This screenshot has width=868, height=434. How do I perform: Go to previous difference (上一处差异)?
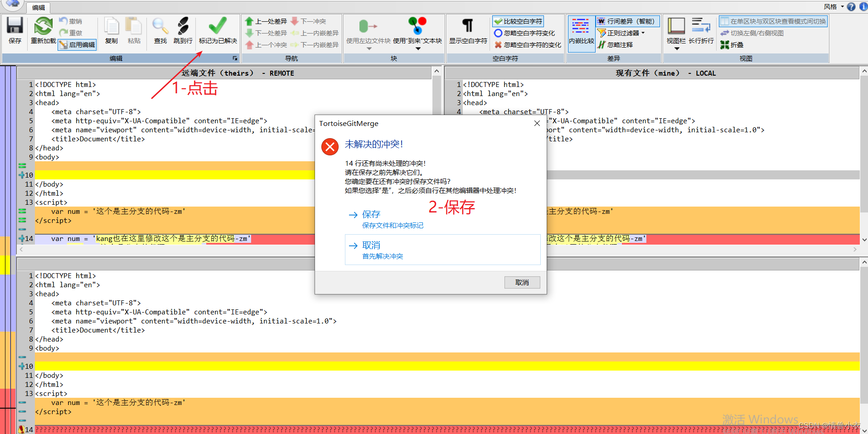[266, 21]
